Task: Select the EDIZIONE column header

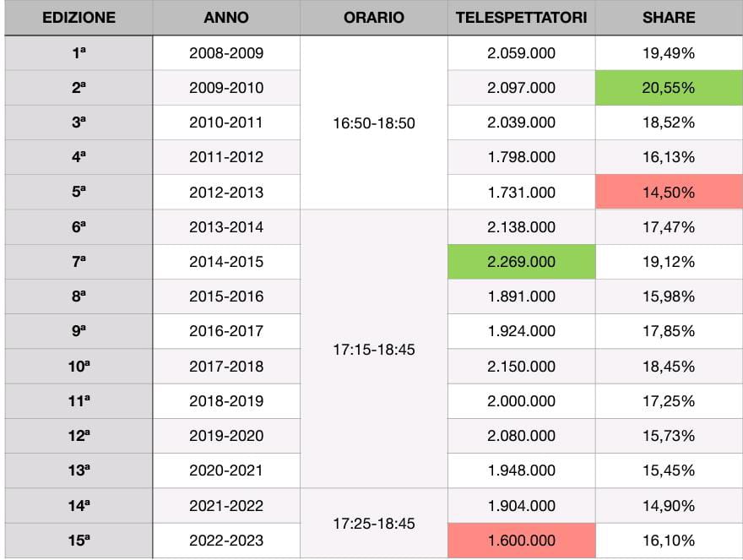Action: coord(79,18)
